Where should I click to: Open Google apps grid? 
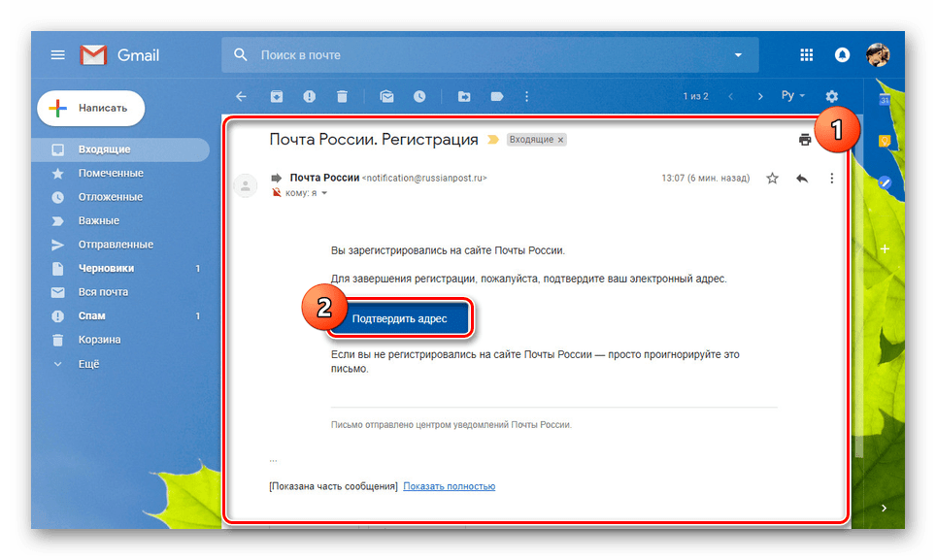806,54
